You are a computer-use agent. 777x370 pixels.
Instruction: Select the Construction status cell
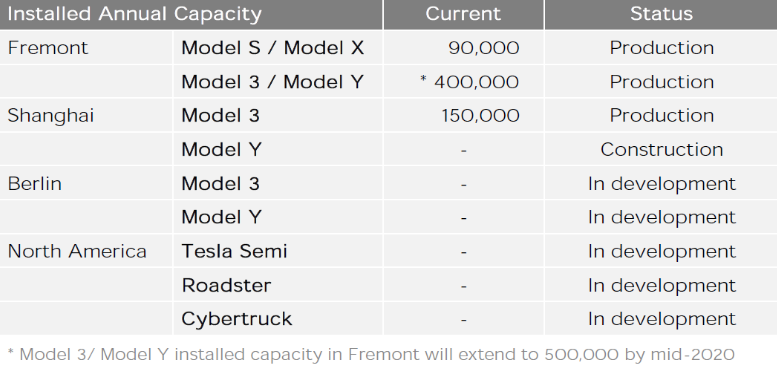tap(662, 150)
